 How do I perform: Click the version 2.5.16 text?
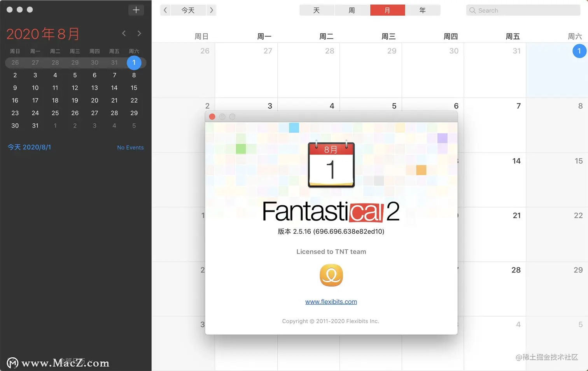click(x=331, y=231)
